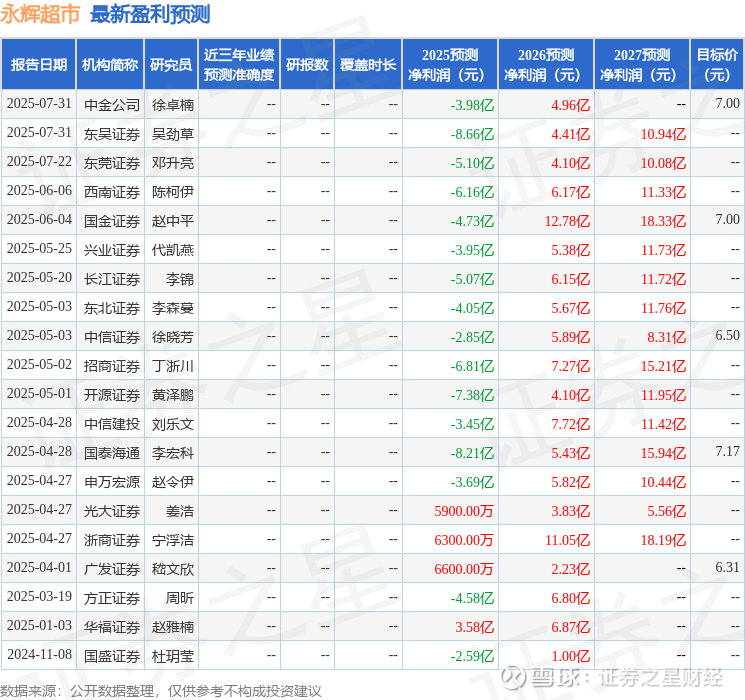This screenshot has width=745, height=700.
Task: Click analyst name 赵中平
Action: (x=173, y=221)
